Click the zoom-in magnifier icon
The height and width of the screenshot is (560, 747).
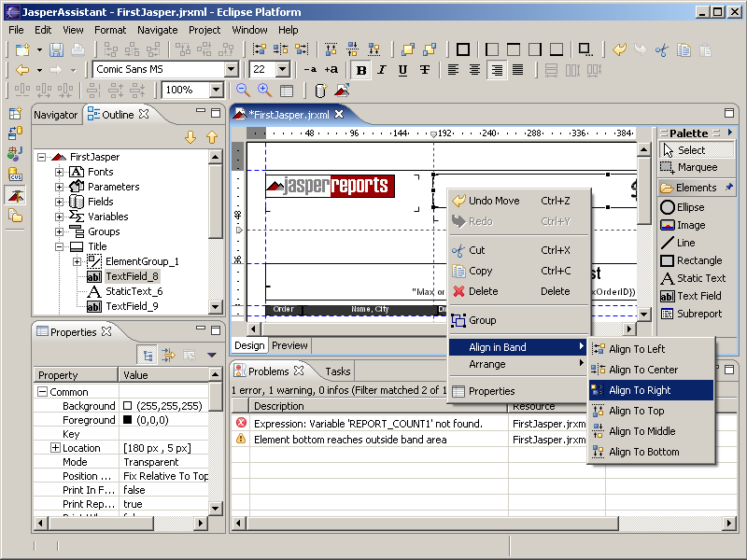pyautogui.click(x=263, y=91)
